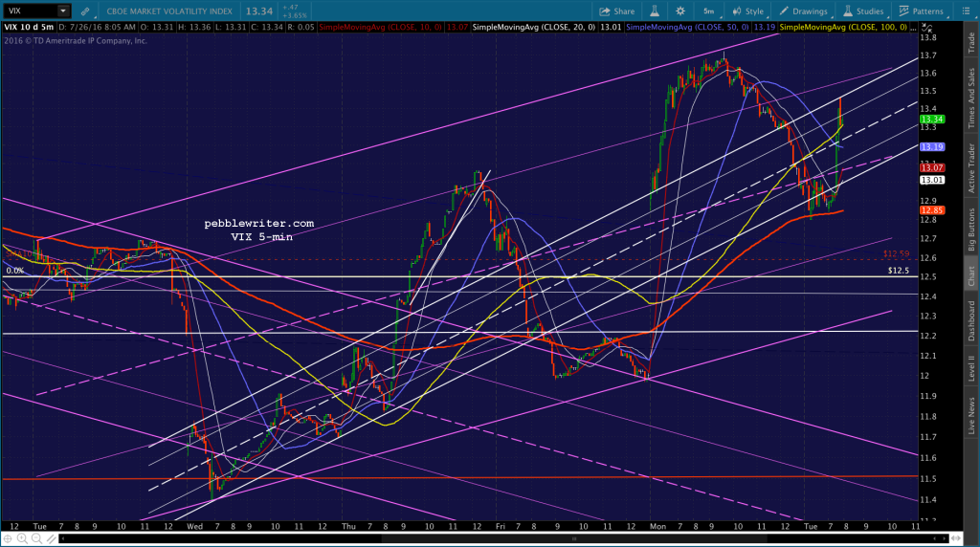Open the VIX symbol dropdown arrow

tap(63, 11)
